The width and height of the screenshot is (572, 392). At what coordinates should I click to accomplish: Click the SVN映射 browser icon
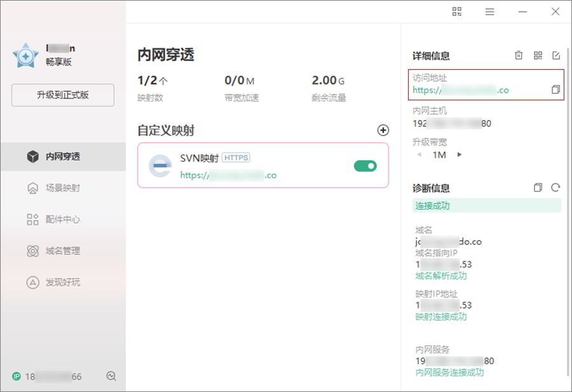(160, 166)
